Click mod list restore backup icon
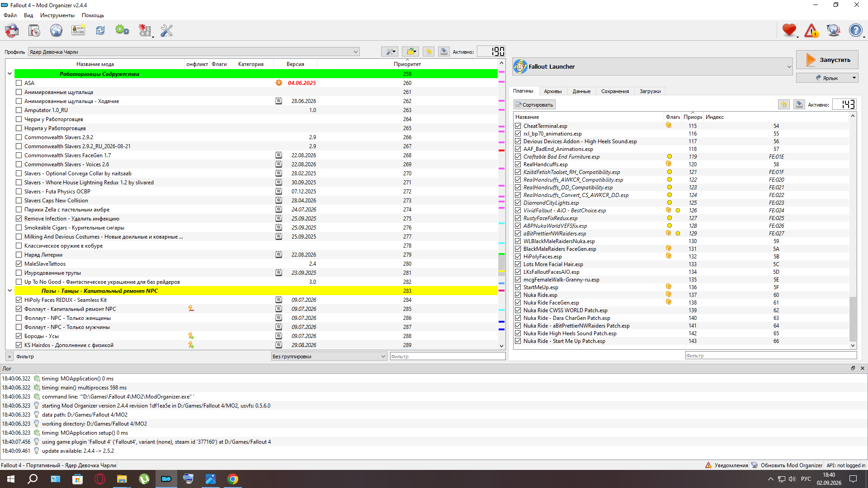Viewport: 868px width, 488px height. tap(429, 52)
